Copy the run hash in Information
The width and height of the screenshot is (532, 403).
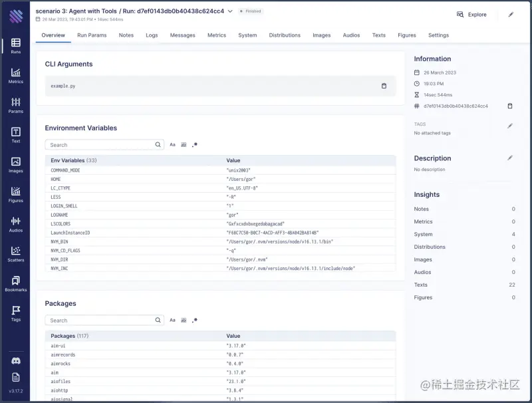coord(509,106)
